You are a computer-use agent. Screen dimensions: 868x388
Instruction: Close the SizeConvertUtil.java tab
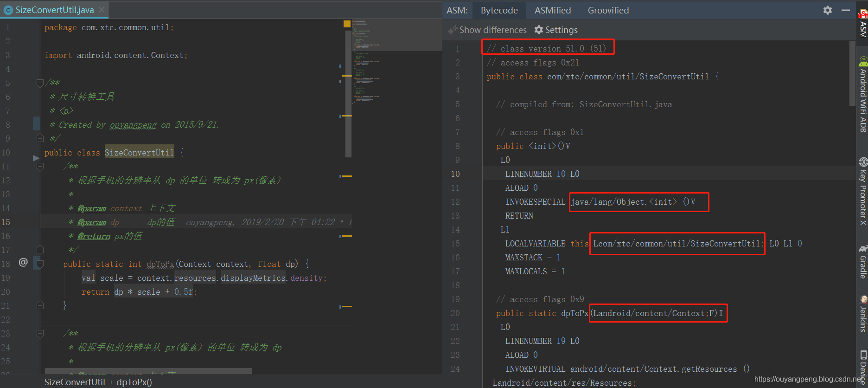(102, 10)
